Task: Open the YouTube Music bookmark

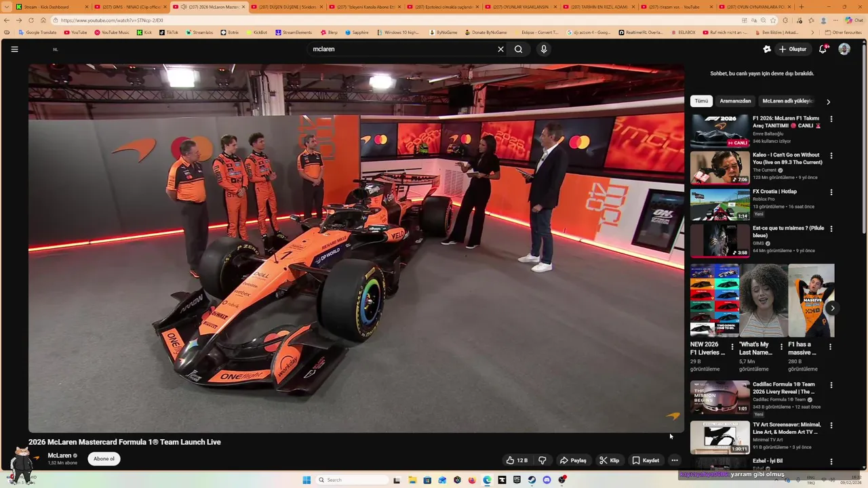Action: click(112, 33)
